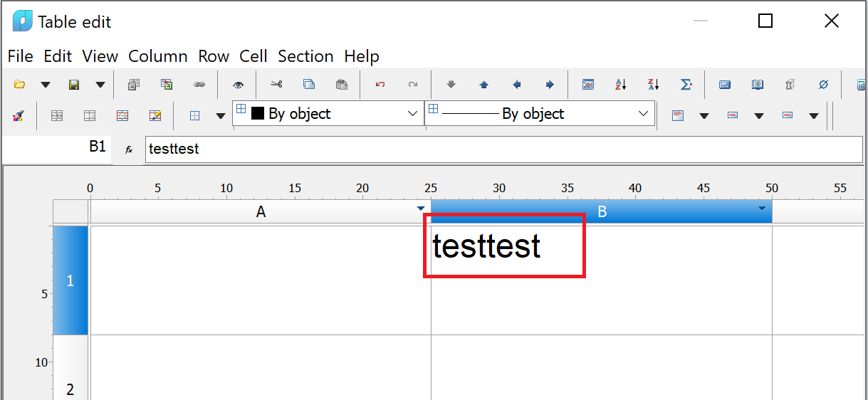This screenshot has width=868, height=400.
Task: Open the column B header dropdown arrow
Action: click(x=762, y=209)
